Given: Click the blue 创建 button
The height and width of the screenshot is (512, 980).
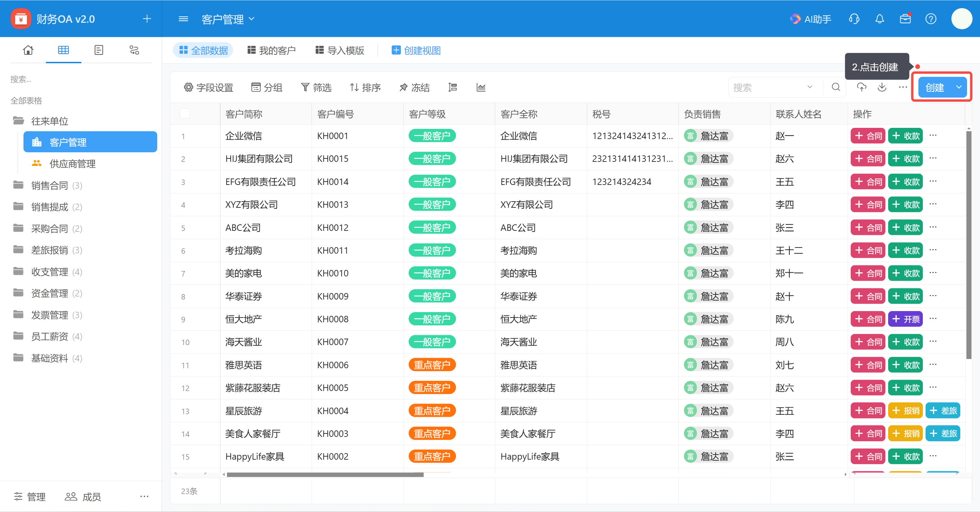Looking at the screenshot, I should click(935, 87).
